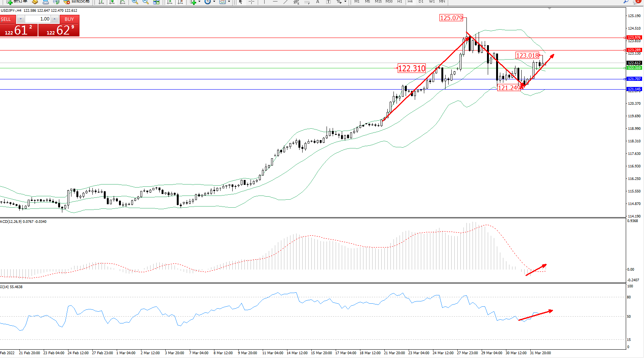
Task: Click the BUY button
Action: [x=69, y=19]
